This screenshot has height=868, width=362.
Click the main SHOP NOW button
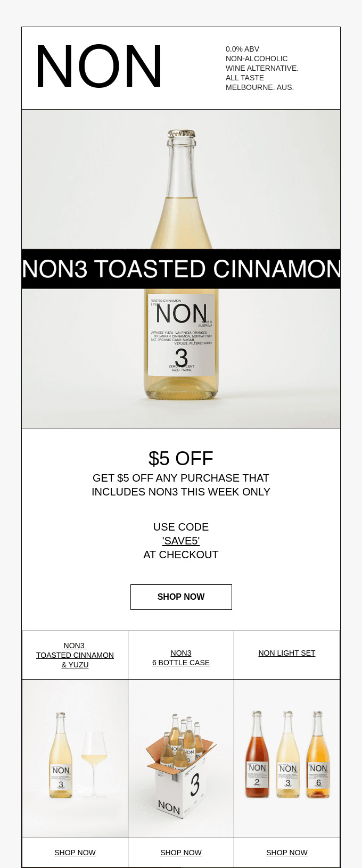pyautogui.click(x=181, y=597)
